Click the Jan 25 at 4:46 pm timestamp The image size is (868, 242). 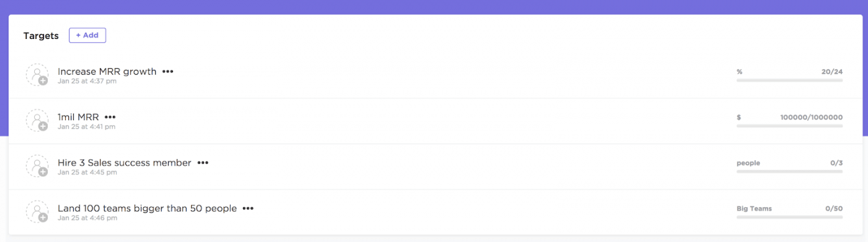(87, 218)
